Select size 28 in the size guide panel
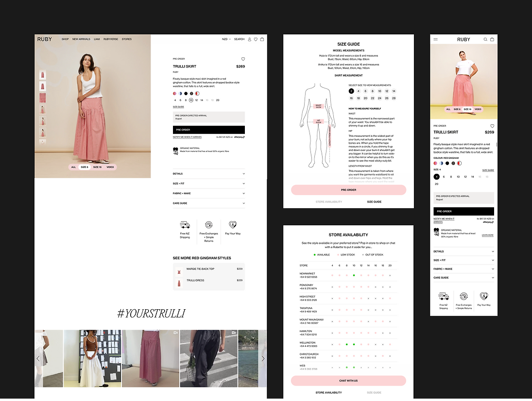The width and height of the screenshot is (532, 401). pyautogui.click(x=394, y=98)
